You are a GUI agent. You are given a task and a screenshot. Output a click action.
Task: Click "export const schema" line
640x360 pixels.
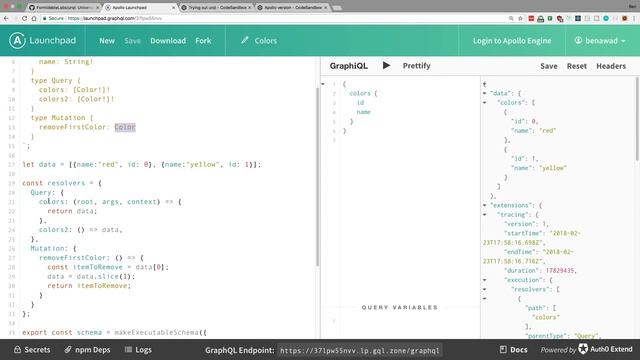click(x=114, y=332)
